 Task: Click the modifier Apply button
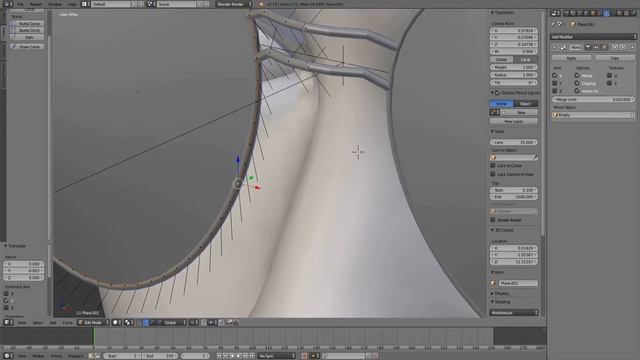click(x=572, y=58)
